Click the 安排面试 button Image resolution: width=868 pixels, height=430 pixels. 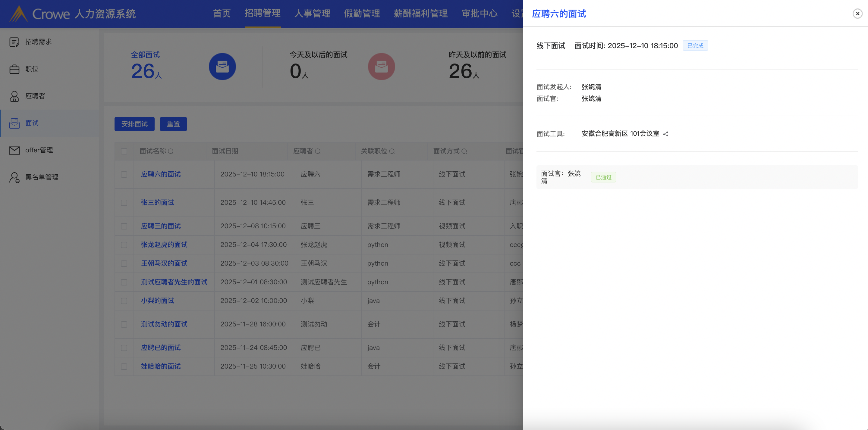pos(134,124)
